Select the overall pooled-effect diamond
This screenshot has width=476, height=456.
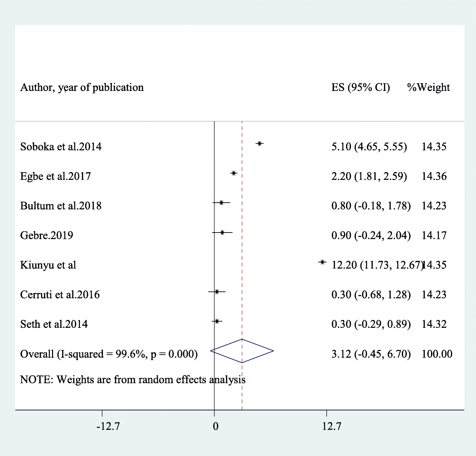click(242, 351)
